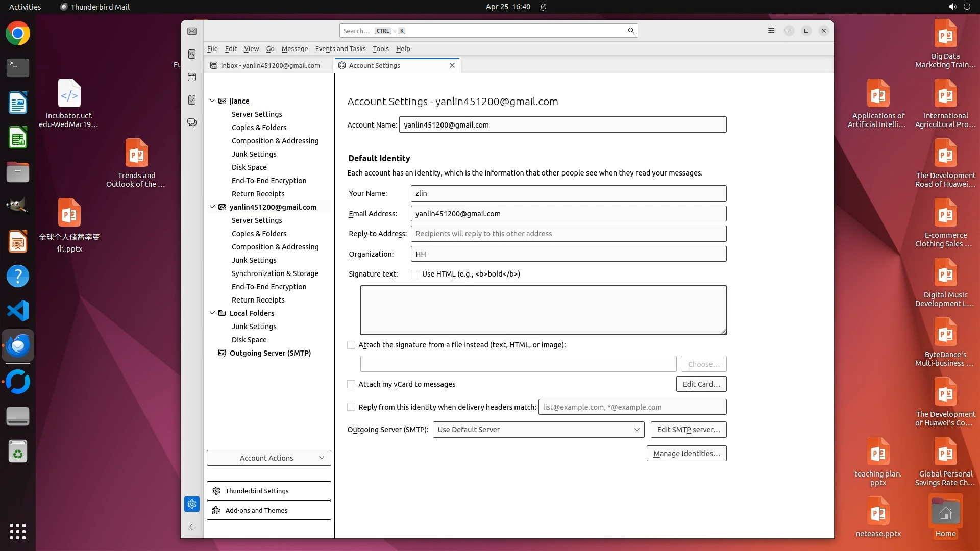This screenshot has height=551, width=980.
Task: Enable Use HTML for signature
Action: point(415,274)
